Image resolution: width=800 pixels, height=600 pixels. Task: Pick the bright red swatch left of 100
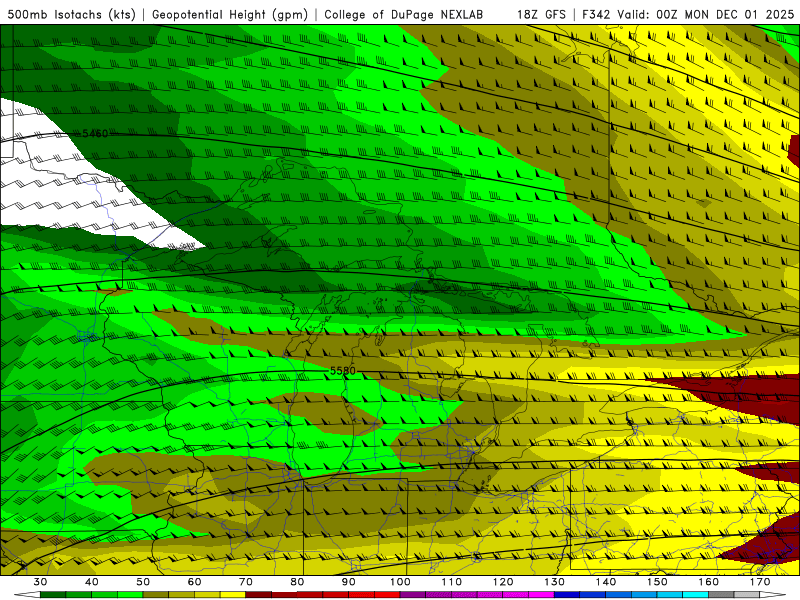click(x=387, y=595)
